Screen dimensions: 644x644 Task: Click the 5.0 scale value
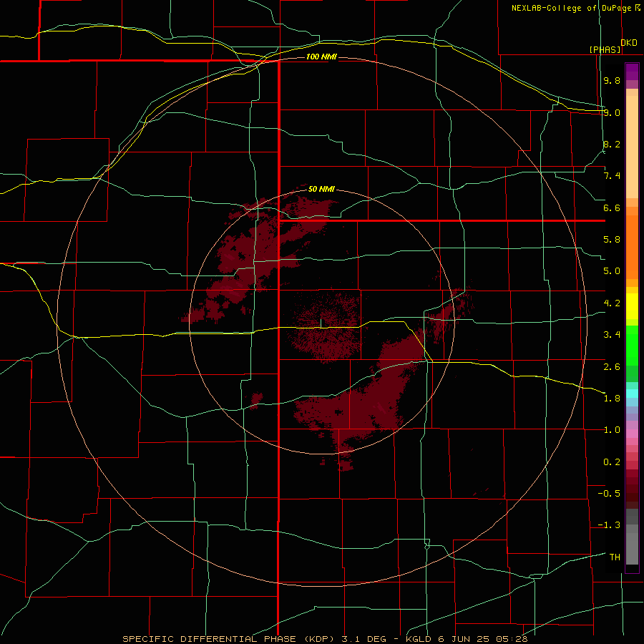click(x=612, y=271)
